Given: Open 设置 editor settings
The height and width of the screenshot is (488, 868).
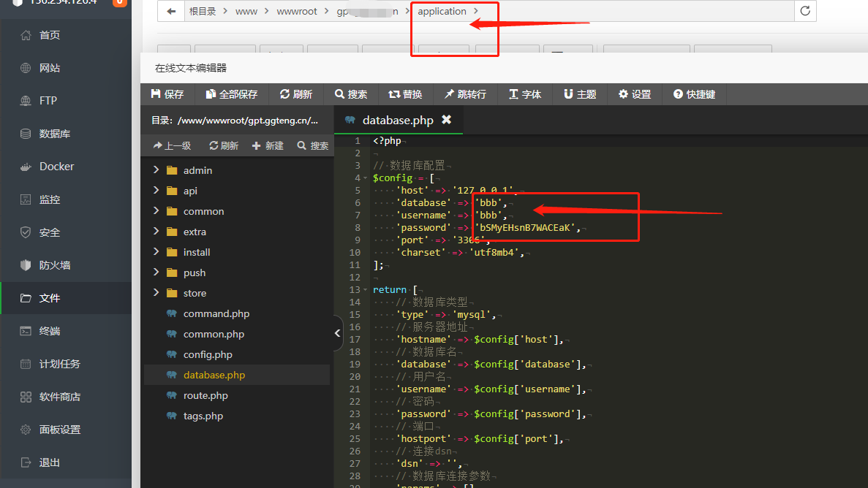Looking at the screenshot, I should point(635,94).
